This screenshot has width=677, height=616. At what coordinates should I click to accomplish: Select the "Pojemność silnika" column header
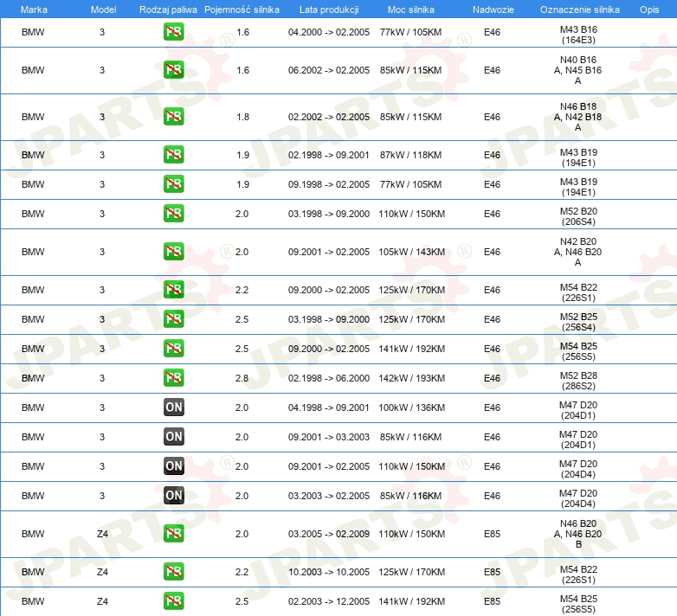tap(242, 9)
